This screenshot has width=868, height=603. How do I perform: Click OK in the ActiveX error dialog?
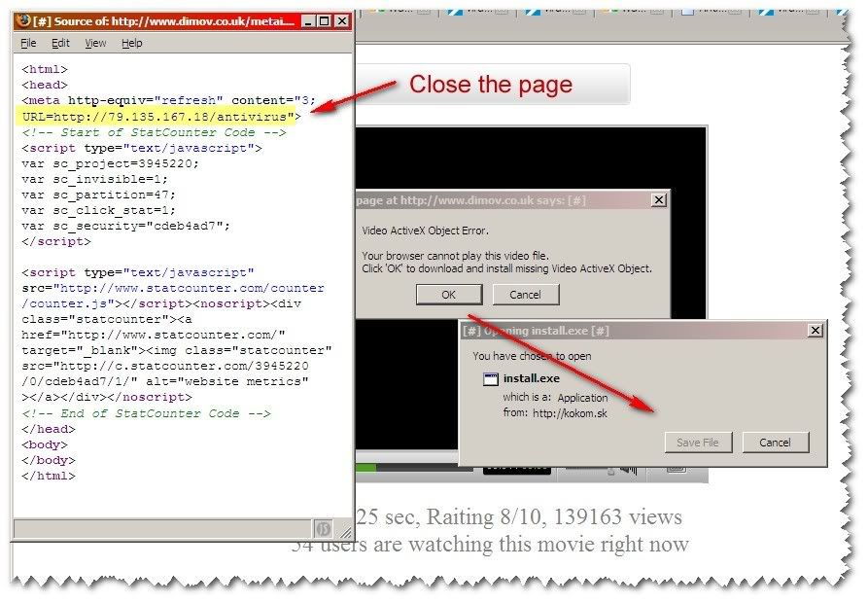tap(447, 294)
